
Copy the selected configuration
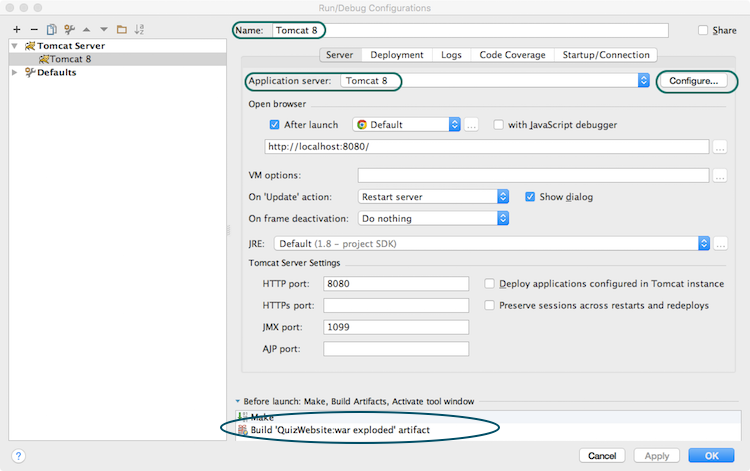pos(52,30)
